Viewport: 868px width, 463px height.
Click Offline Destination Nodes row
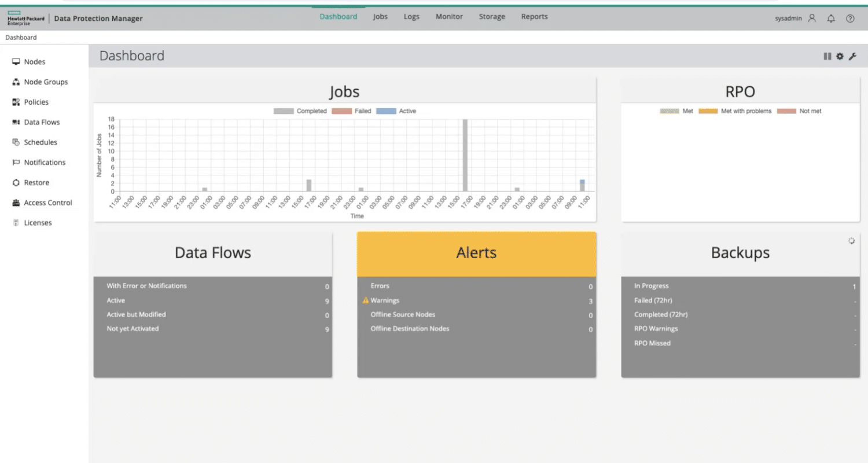click(476, 329)
